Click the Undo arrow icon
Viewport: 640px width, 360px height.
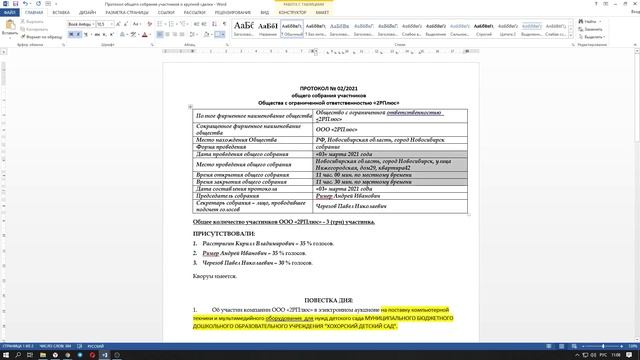point(25,4)
